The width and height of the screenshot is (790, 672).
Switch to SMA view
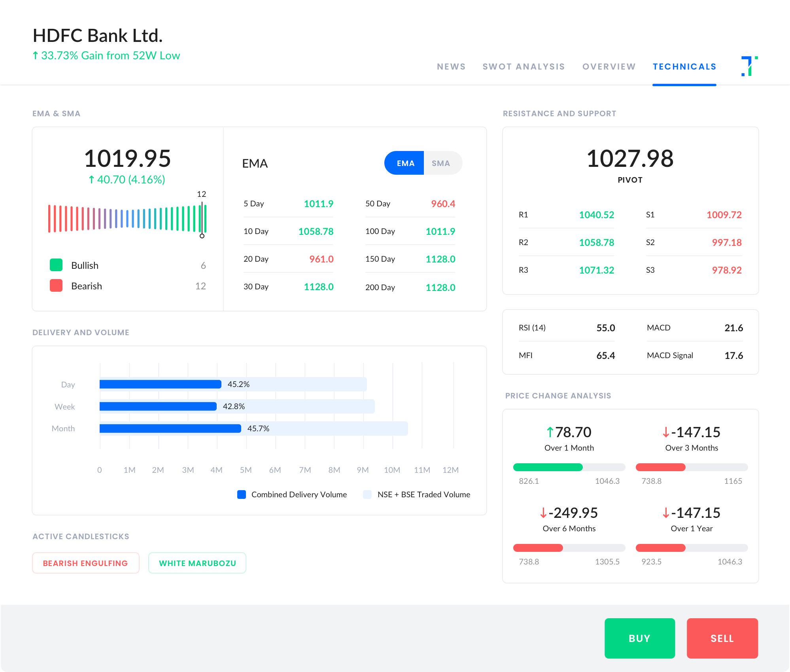click(443, 163)
